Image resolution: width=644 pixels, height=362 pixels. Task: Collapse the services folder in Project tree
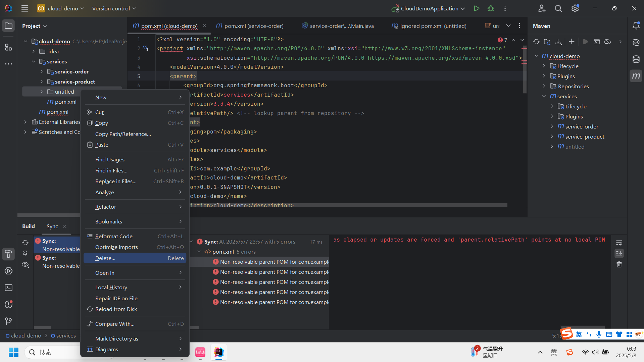pyautogui.click(x=34, y=61)
